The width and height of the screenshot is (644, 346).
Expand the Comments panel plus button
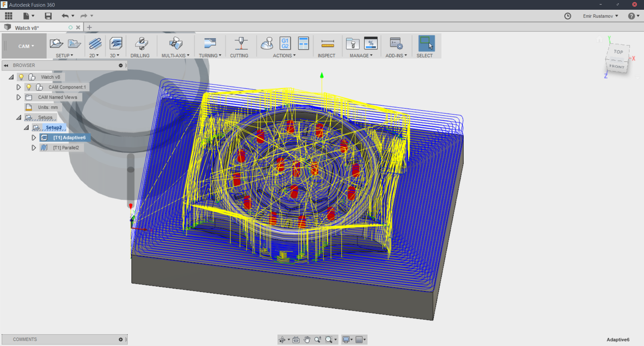[121, 340]
